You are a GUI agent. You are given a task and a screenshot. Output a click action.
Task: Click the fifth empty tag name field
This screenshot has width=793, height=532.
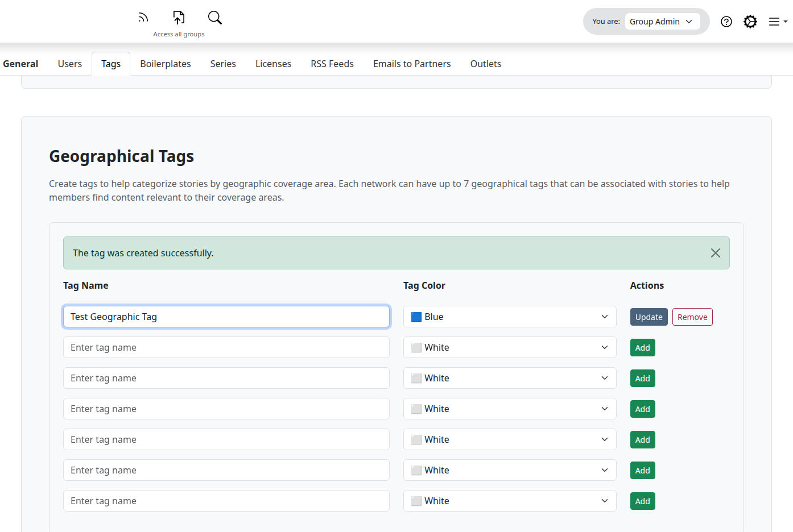(x=226, y=470)
